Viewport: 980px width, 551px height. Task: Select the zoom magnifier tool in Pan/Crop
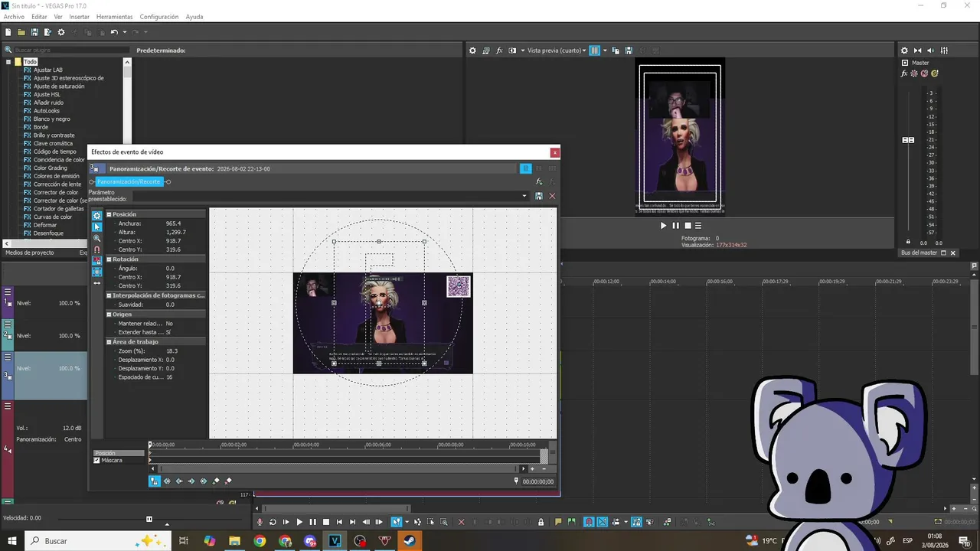click(x=97, y=239)
